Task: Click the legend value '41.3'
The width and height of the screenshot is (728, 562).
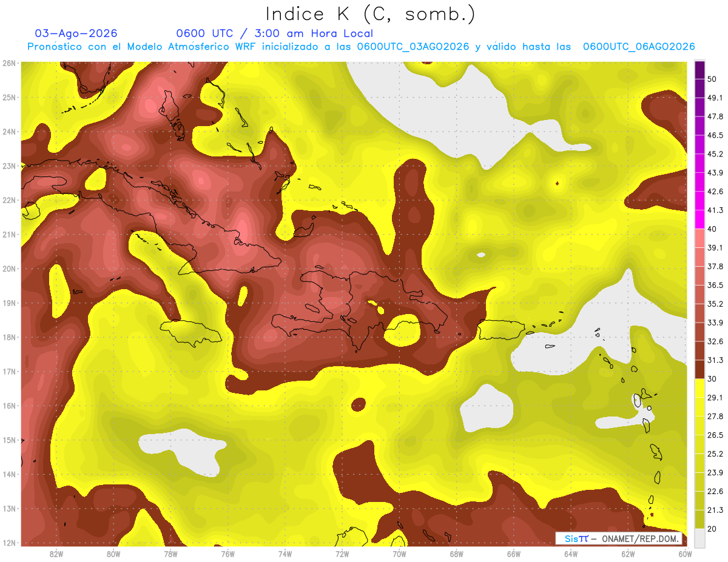Action: [x=715, y=210]
